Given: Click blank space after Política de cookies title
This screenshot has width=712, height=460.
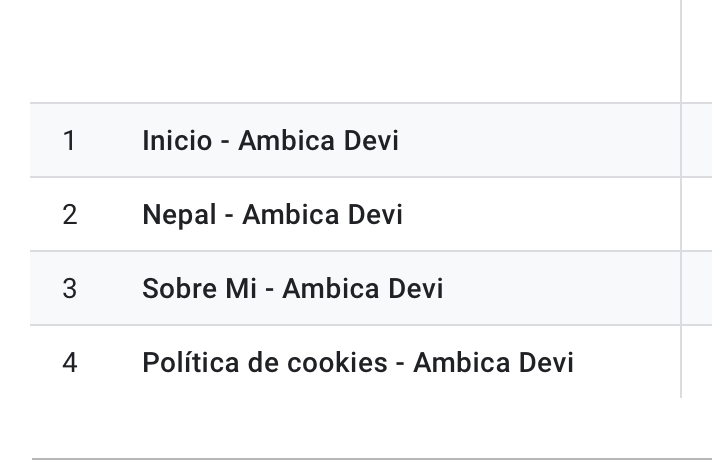Looking at the screenshot, I should [x=627, y=362].
